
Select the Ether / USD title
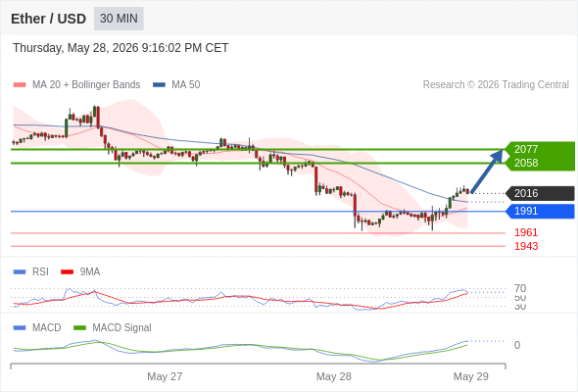[x=48, y=19]
